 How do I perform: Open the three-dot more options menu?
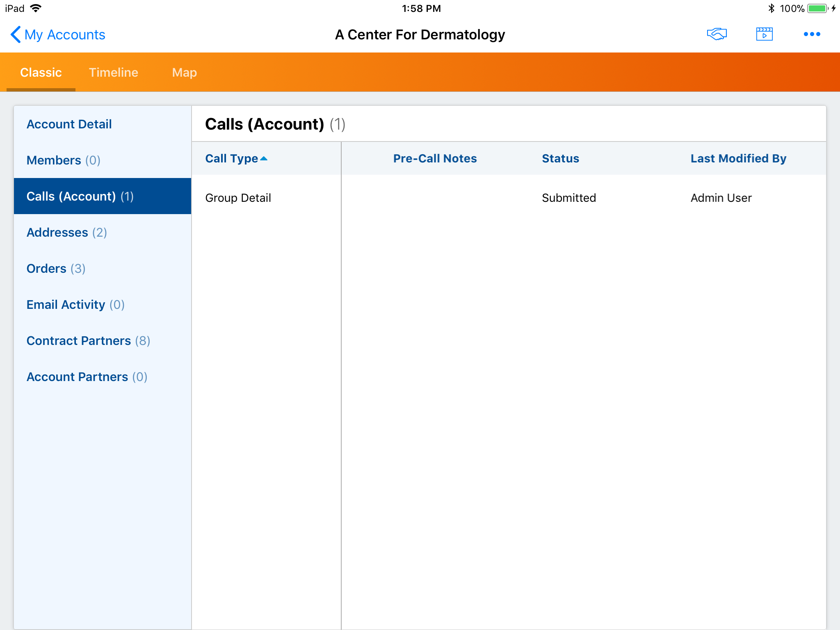coord(812,34)
